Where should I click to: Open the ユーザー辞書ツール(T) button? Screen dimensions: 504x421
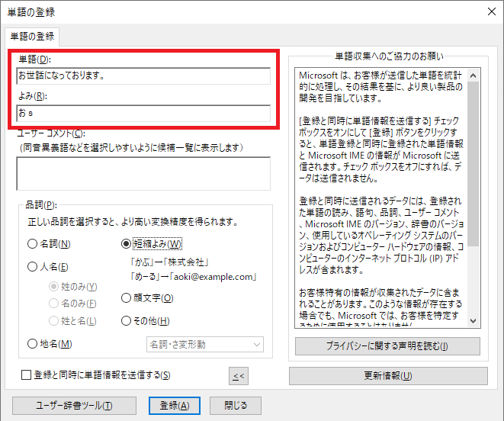click(74, 406)
